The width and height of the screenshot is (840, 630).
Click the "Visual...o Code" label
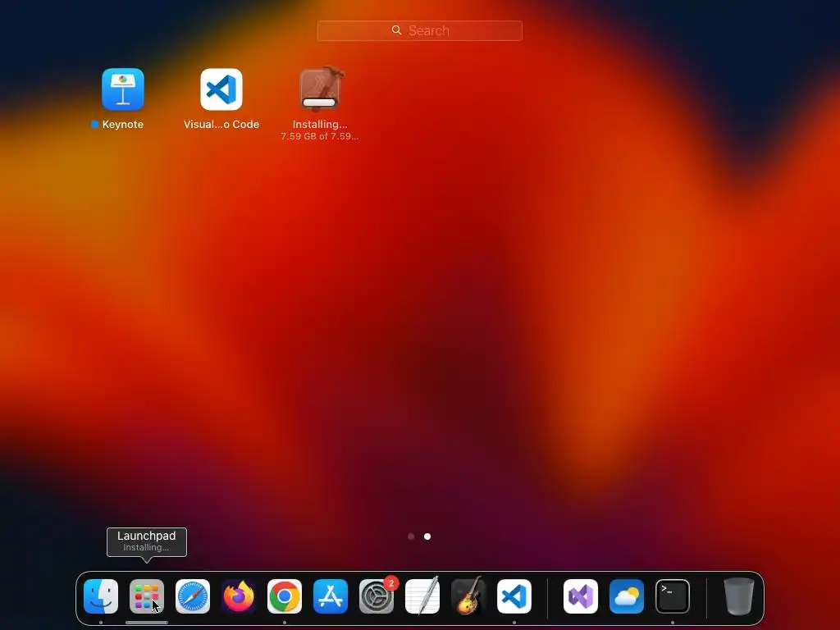(x=221, y=125)
